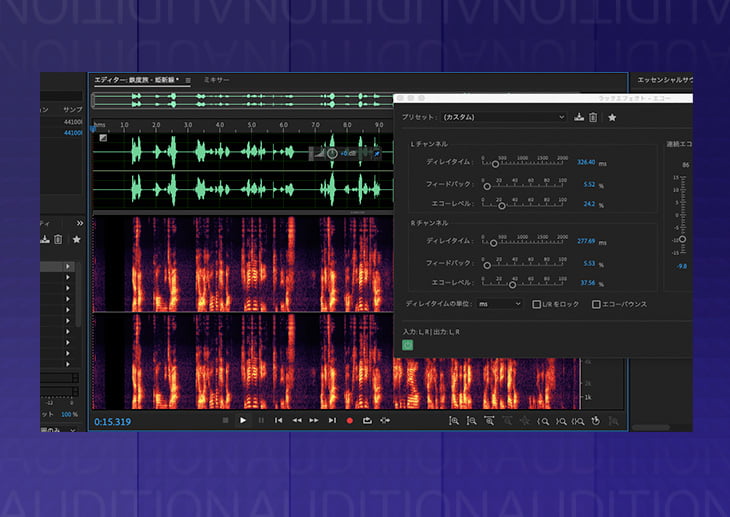Click the HUD volume knob on waveform

pyautogui.click(x=332, y=153)
